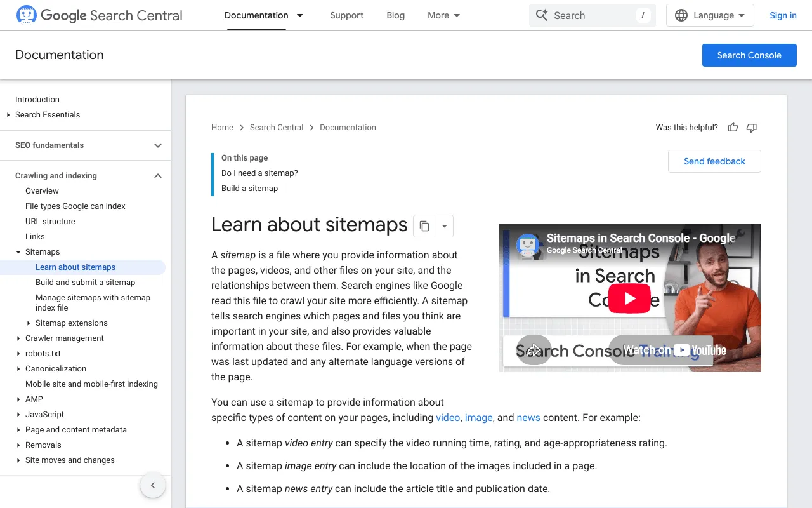Open Watch on YouTube overlay
The width and height of the screenshot is (812, 508).
tap(674, 350)
